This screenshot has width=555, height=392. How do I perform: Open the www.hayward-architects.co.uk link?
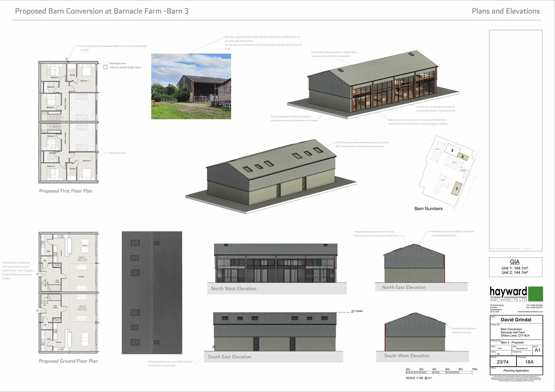click(x=530, y=312)
